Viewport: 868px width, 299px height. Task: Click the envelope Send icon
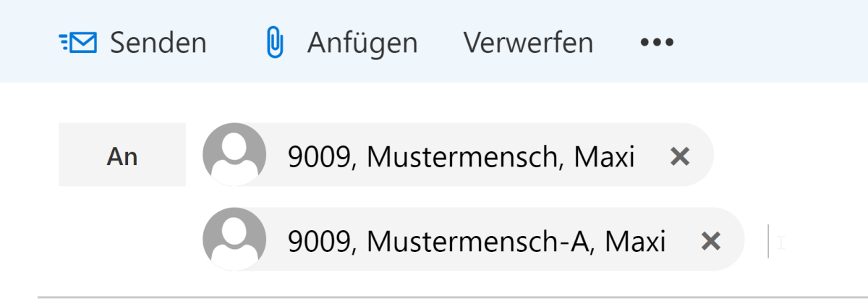pos(78,43)
